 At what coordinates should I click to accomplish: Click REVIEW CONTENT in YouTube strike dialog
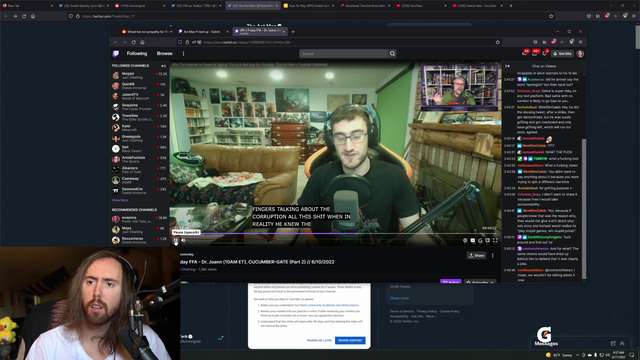pos(350,340)
